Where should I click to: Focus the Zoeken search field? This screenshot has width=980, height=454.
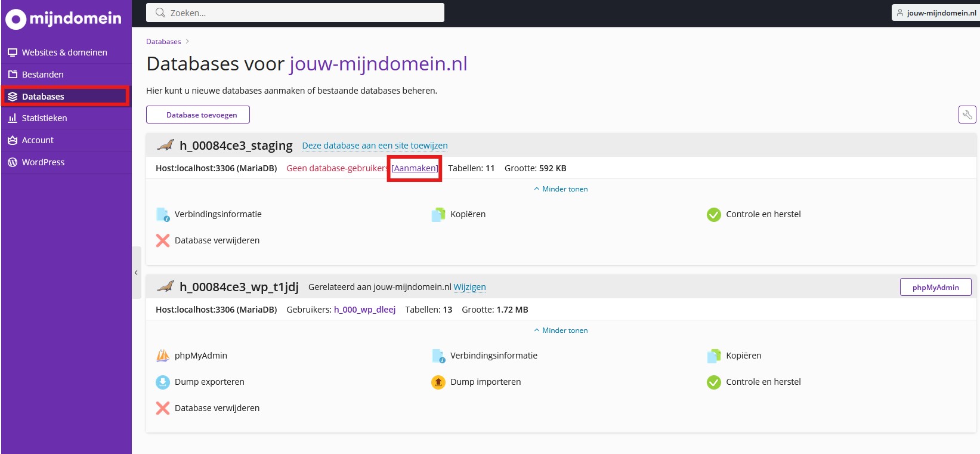coord(295,13)
